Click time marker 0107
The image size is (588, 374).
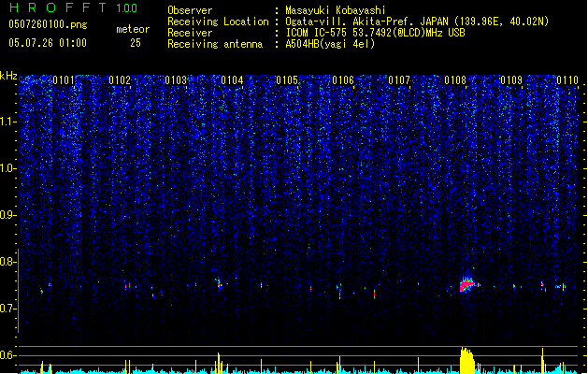(x=399, y=80)
